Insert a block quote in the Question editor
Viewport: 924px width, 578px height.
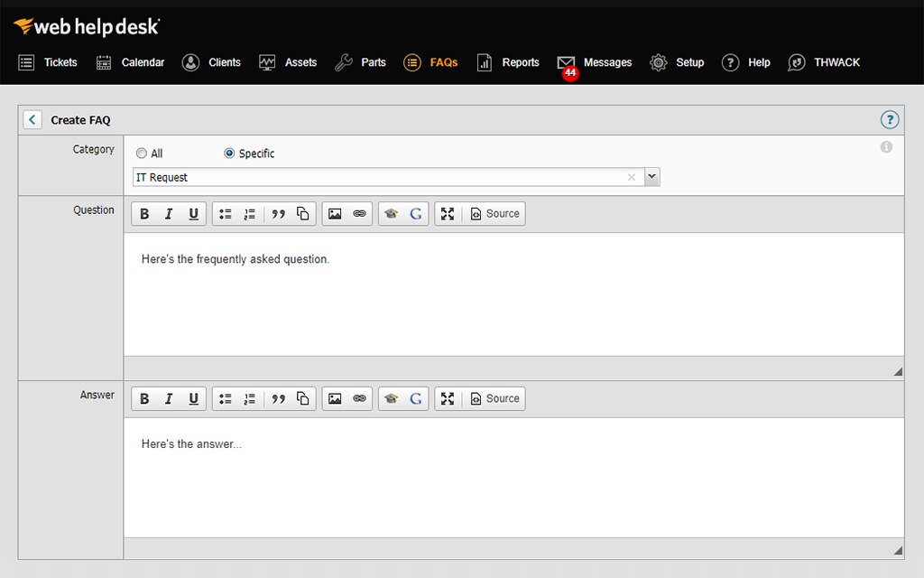(x=276, y=213)
